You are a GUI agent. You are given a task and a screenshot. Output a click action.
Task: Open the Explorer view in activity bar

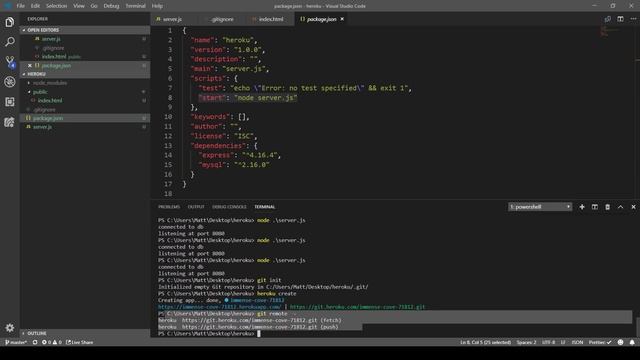10,22
